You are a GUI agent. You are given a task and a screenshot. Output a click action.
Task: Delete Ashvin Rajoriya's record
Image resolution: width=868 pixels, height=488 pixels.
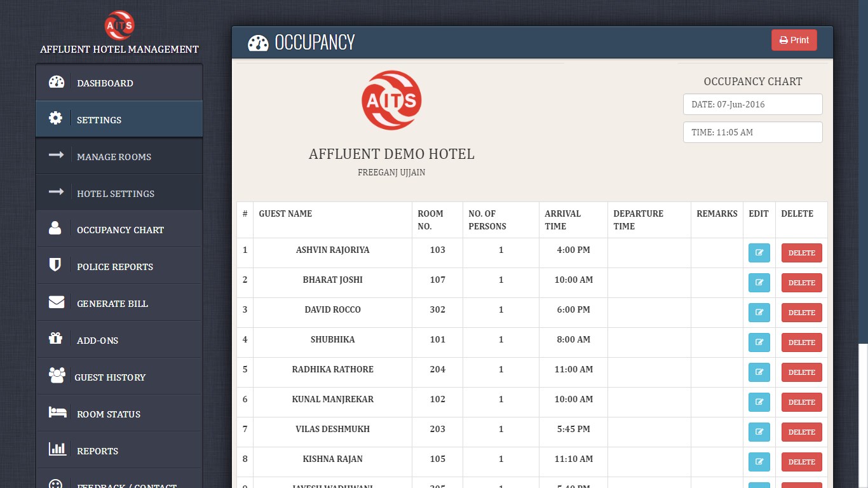[802, 253]
